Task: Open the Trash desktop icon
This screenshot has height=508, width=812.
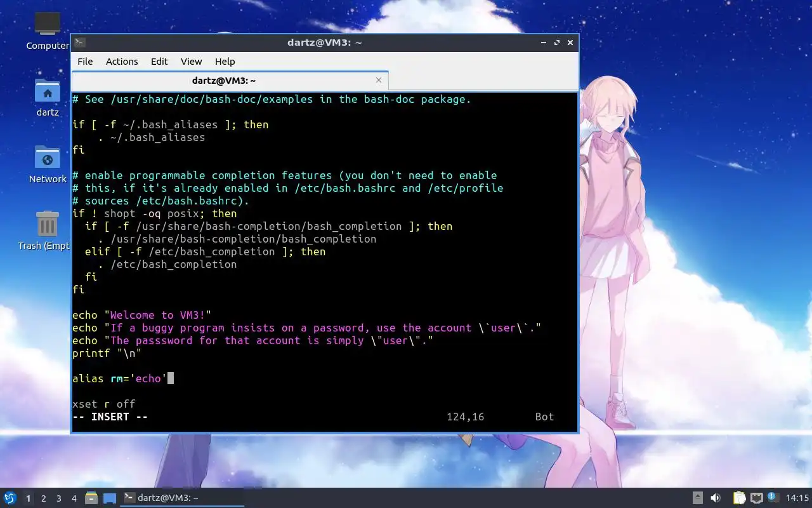Action: point(48,224)
